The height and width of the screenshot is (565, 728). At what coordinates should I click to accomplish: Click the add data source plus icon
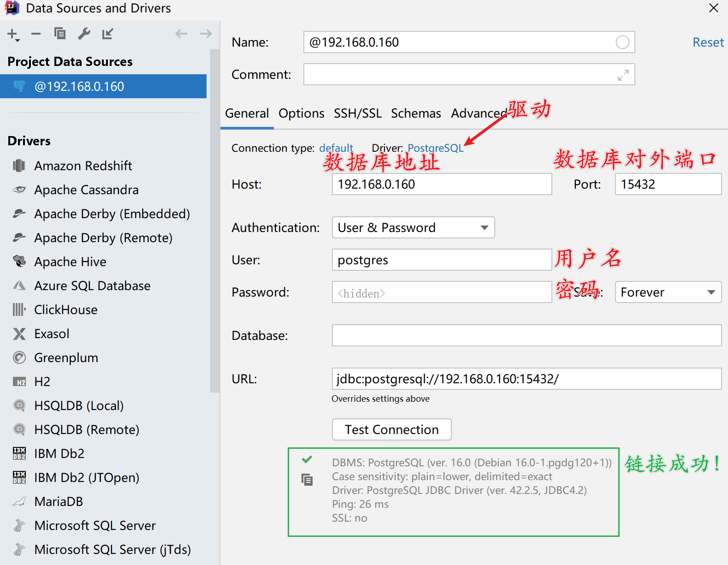click(13, 35)
